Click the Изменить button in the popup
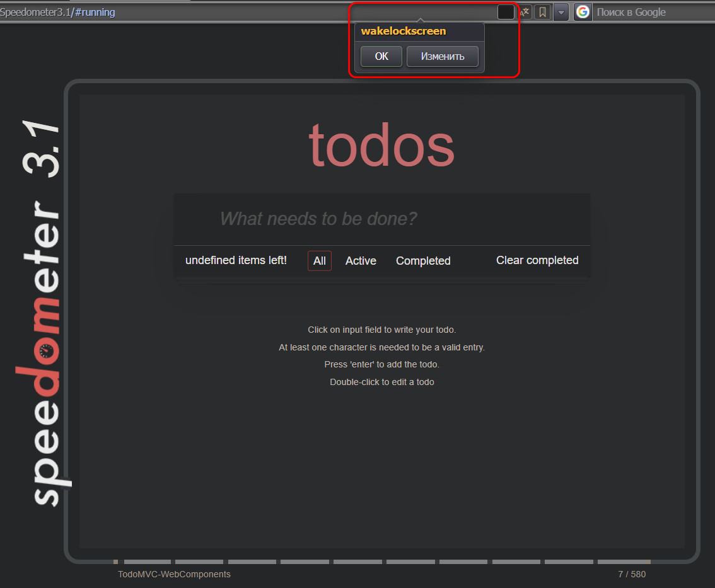 click(443, 57)
